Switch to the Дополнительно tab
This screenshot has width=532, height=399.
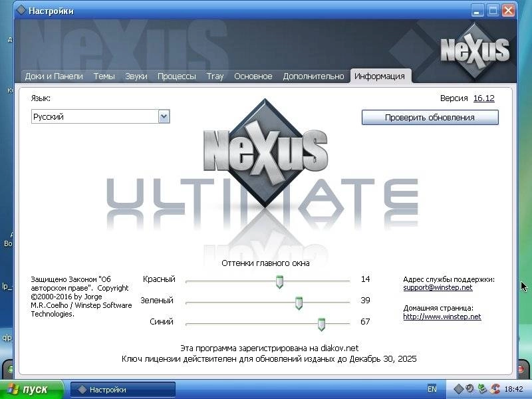[x=313, y=76]
